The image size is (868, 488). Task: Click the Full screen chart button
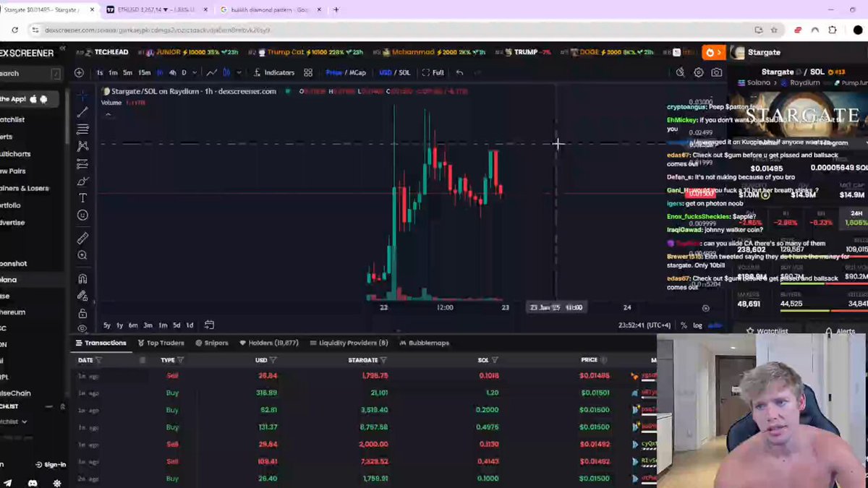[x=433, y=72]
